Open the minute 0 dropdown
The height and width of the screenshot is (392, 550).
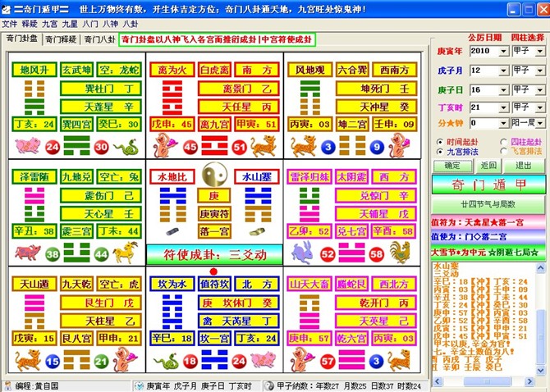503,123
